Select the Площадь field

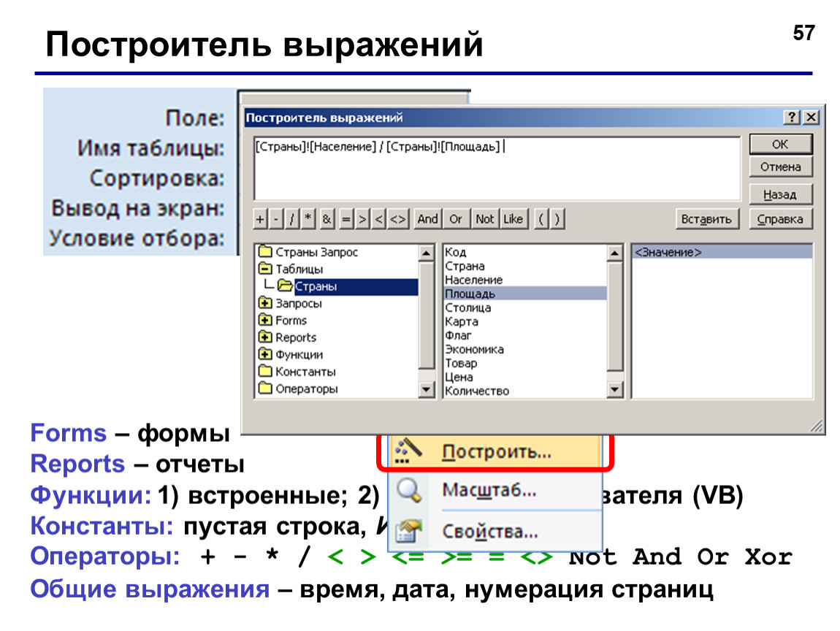pos(525,294)
